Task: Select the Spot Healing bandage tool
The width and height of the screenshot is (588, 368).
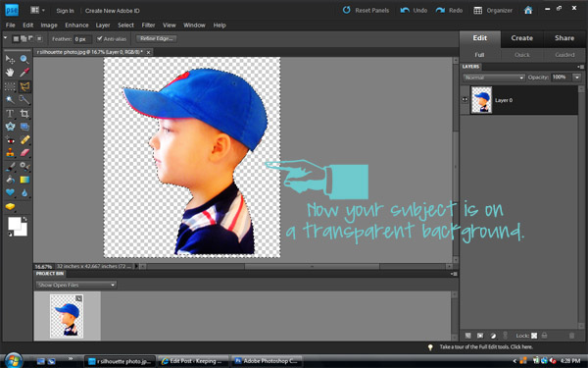Action: (x=24, y=140)
